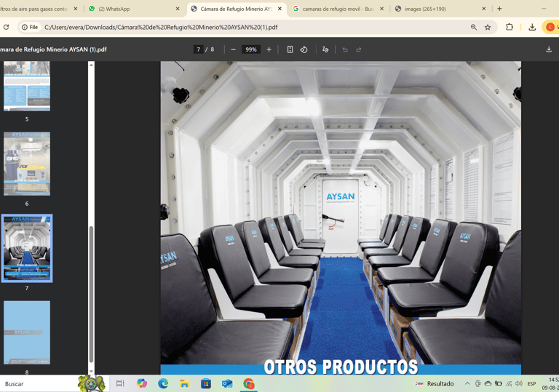This screenshot has height=392, width=559.
Task: Launch Copilot from the taskbar
Action: [142, 383]
